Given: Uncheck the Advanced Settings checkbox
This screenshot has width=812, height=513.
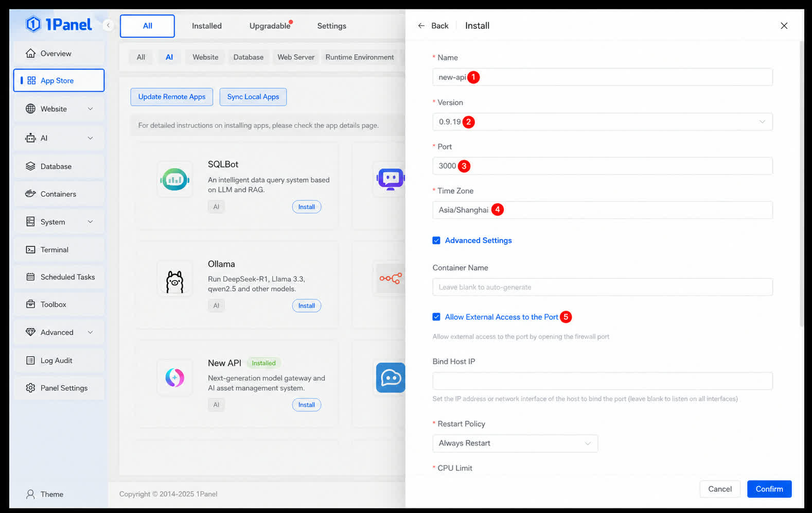Looking at the screenshot, I should 436,240.
